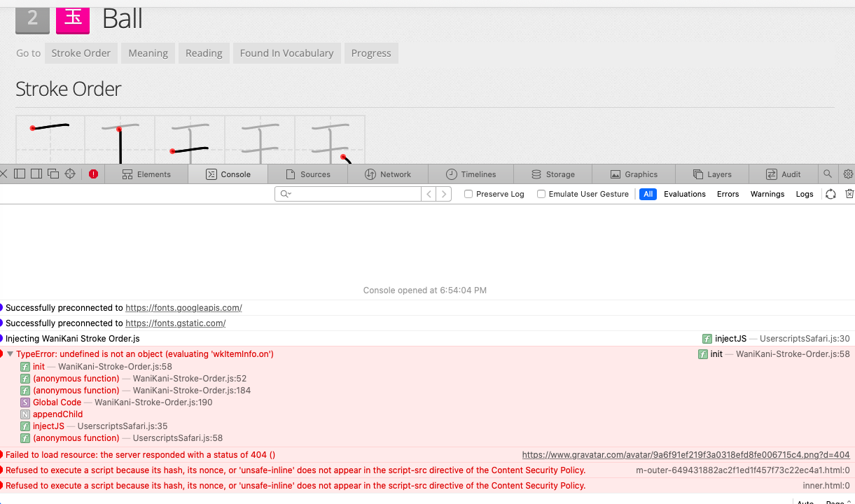
Task: Go to the next console search result
Action: pos(444,194)
